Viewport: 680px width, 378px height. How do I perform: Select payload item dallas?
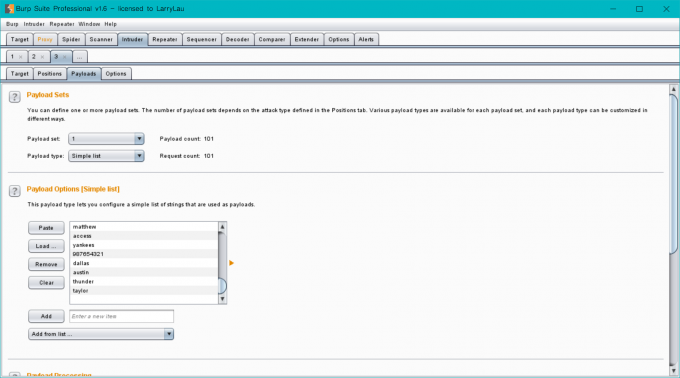[x=144, y=263]
